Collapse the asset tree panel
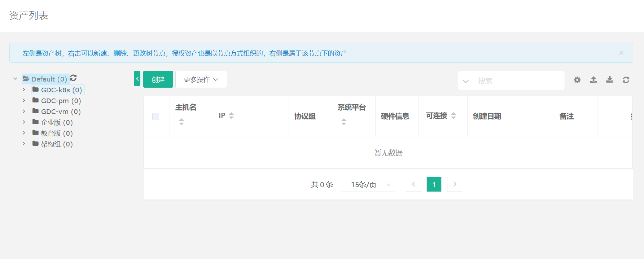 [137, 79]
